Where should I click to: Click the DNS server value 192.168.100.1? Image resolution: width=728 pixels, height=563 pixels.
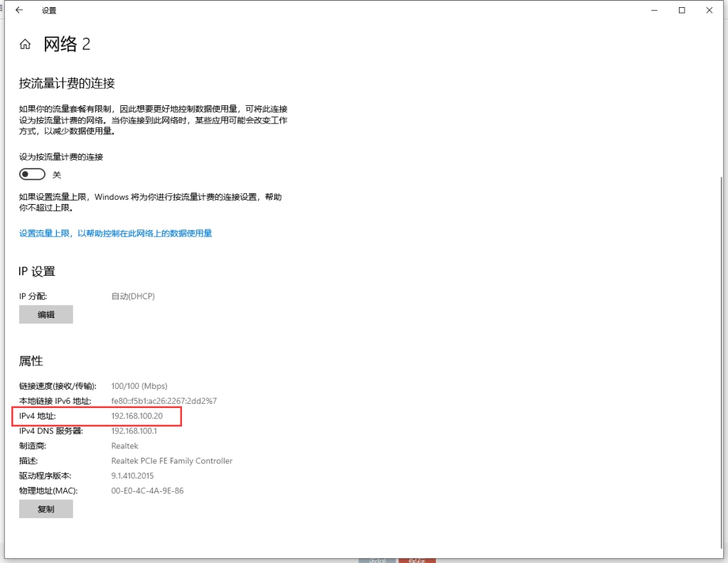pyautogui.click(x=134, y=431)
